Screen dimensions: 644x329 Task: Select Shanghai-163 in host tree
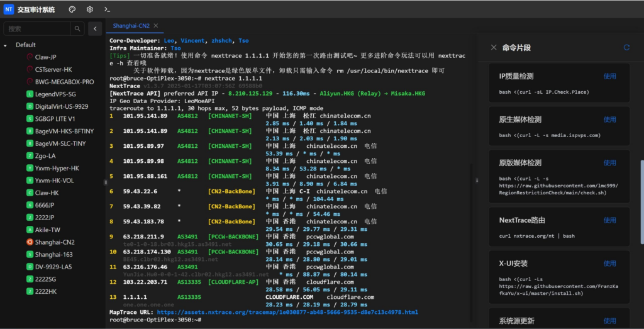click(53, 254)
